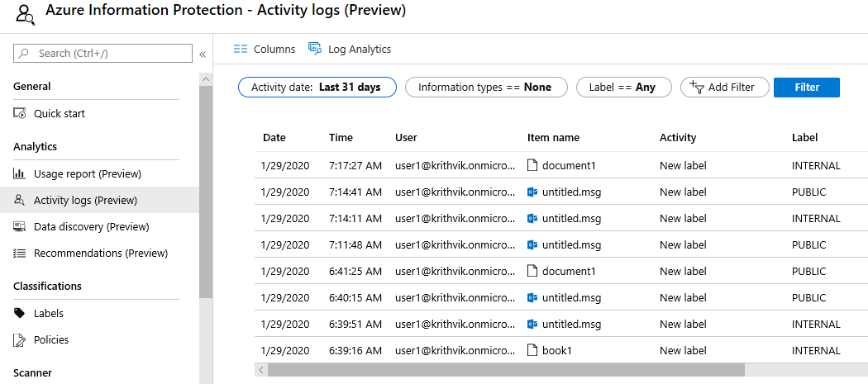Click the 7:17:27 AM time cell
This screenshot has width=868, height=384.
tap(355, 165)
